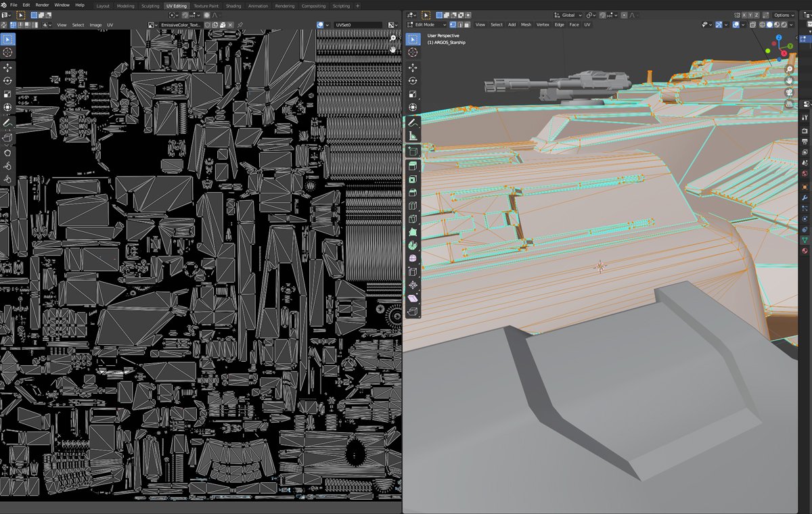Unlink the EmissiveColor texture image with X
The image size is (812, 514).
tap(231, 25)
